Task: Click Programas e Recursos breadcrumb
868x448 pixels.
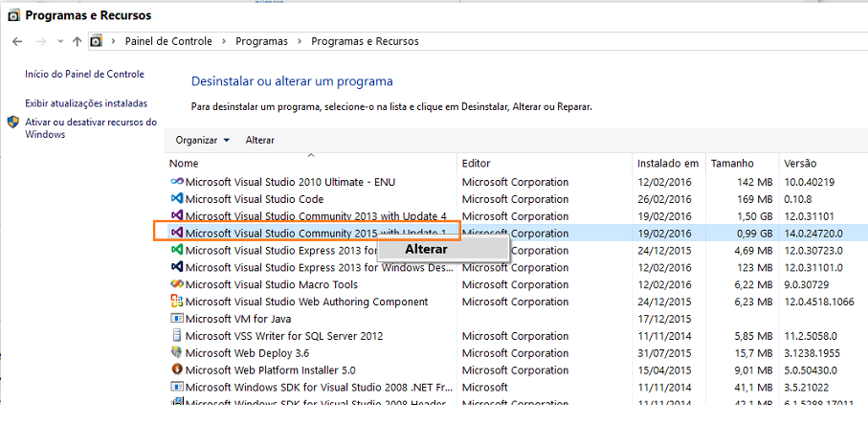Action: pos(365,41)
